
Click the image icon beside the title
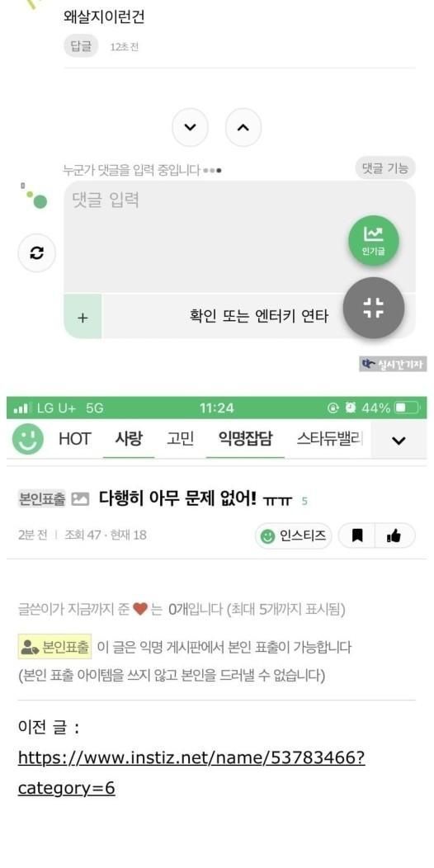click(80, 498)
